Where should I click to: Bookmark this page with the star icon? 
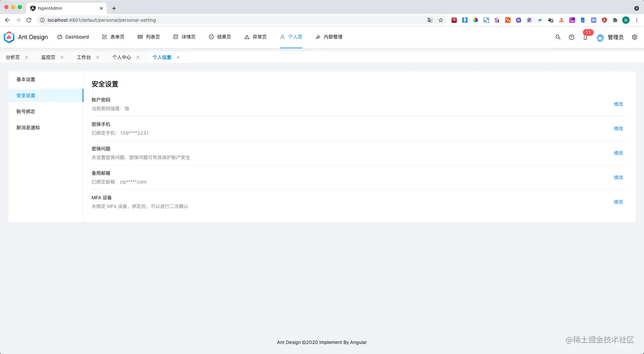[441, 20]
